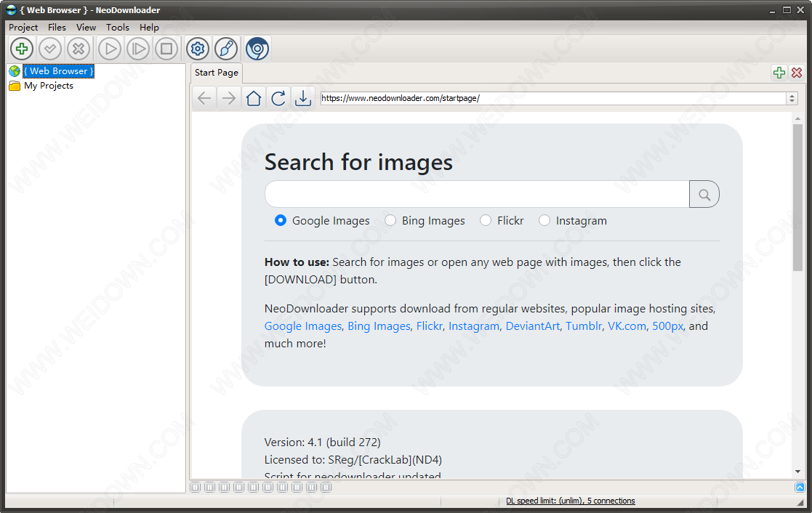812x513 pixels.
Task: Click the URL address field
Action: pos(554,98)
